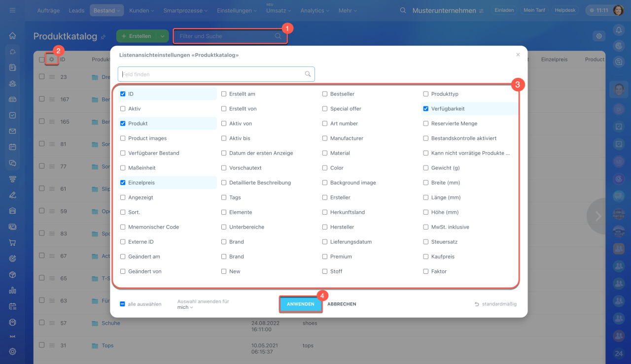Viewport: 631px width, 364px height.
Task: Open the calendar icon in left sidebar
Action: pos(13,147)
